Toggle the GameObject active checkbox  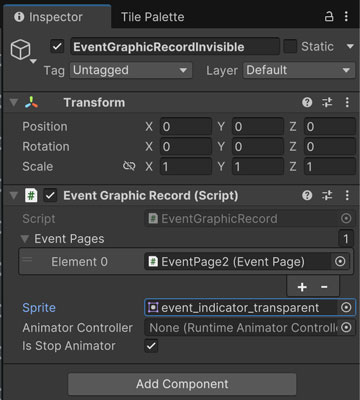[57, 46]
